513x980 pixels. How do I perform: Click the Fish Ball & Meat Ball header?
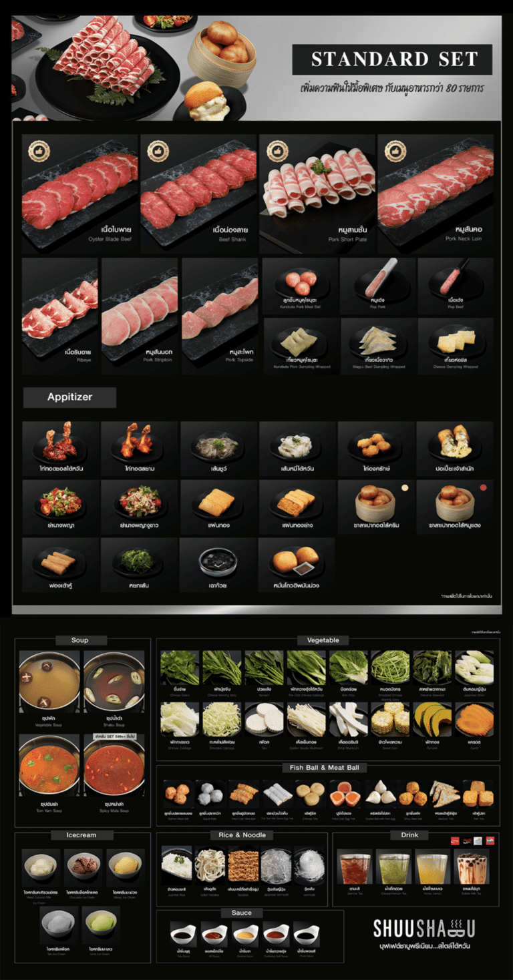tap(325, 768)
